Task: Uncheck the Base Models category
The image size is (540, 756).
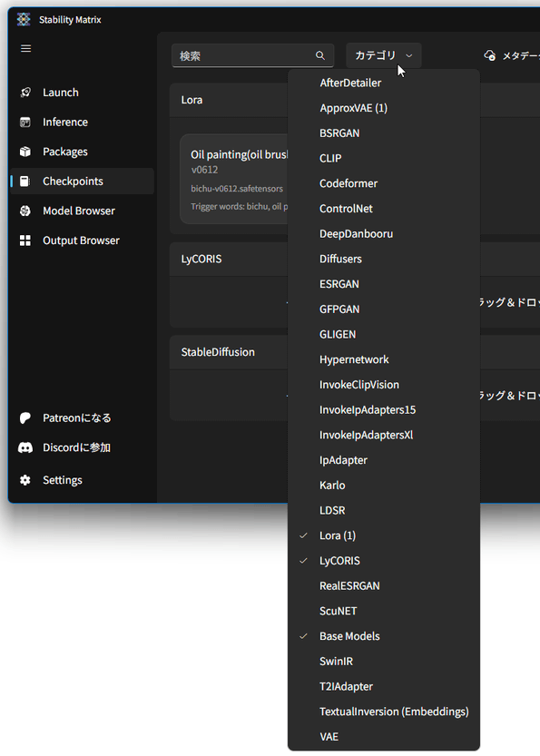Action: tap(384, 636)
